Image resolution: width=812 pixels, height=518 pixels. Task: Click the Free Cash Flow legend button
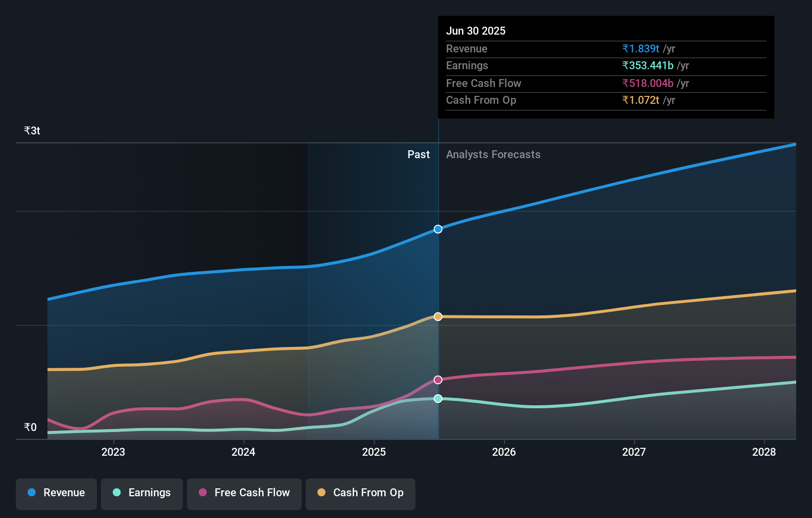244,493
